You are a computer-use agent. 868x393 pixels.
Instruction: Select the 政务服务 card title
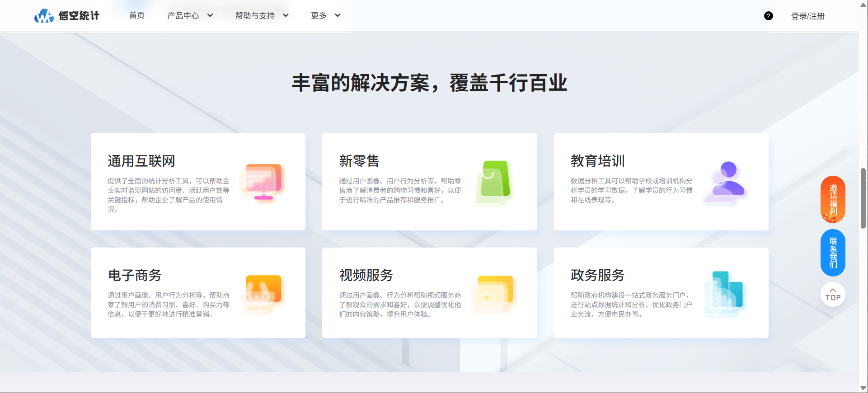coord(597,275)
